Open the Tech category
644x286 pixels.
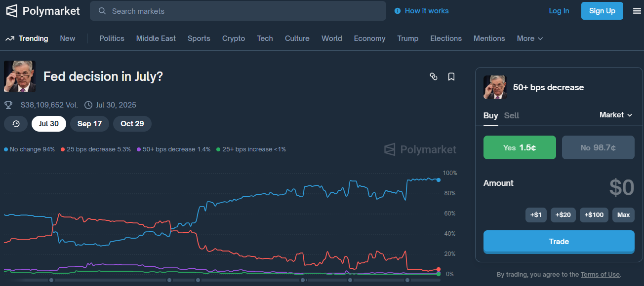(265, 38)
